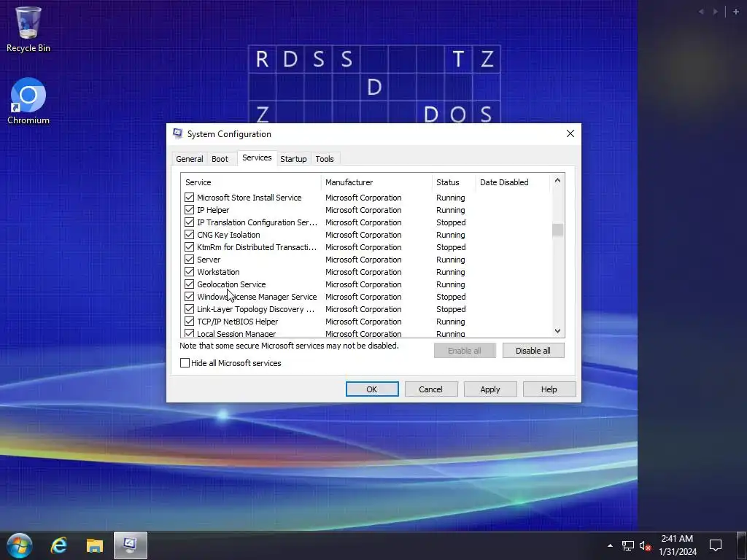Switch to the Boot tab
This screenshot has height=560, width=747.
[x=220, y=159]
